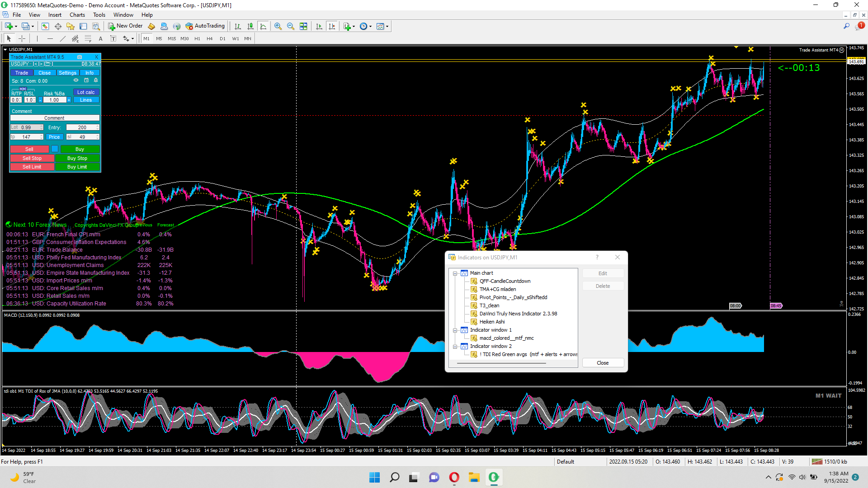Screen dimensions: 868x488
Task: Click the bell alert icon in Trade Assistant
Action: click(x=96, y=80)
